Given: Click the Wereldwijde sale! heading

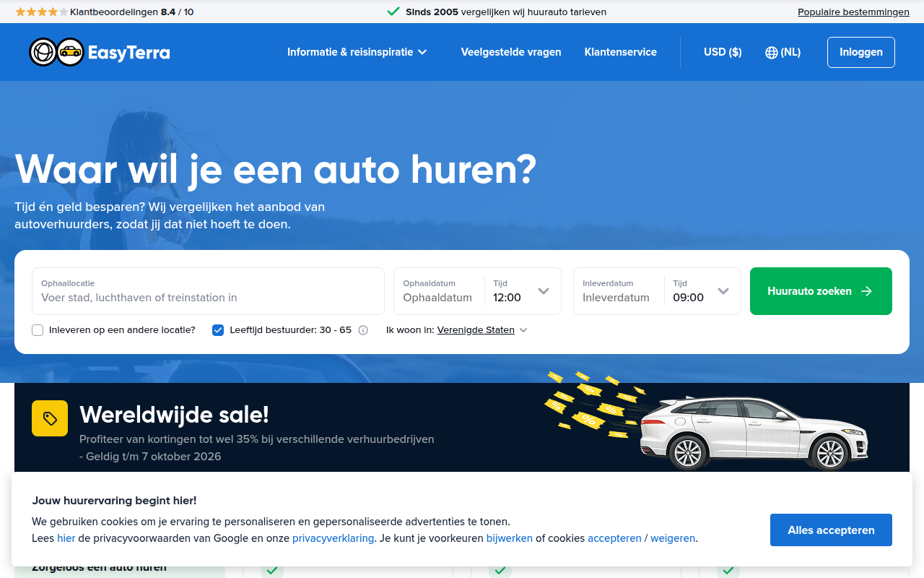Looking at the screenshot, I should point(174,415).
